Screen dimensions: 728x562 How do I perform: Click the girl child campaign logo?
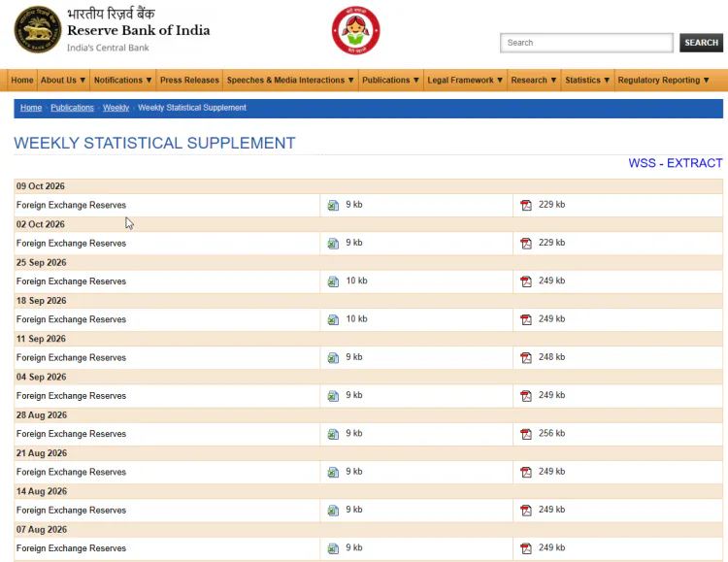[355, 30]
